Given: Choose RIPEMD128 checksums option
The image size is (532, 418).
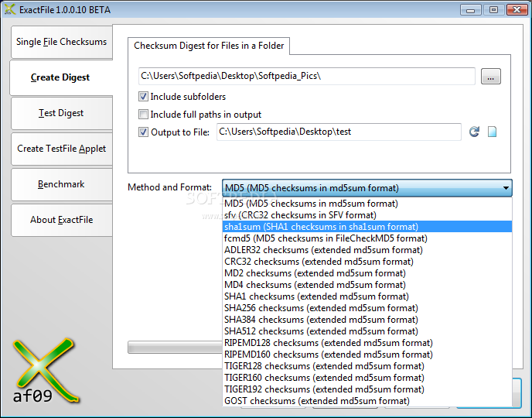Looking at the screenshot, I should pos(367,343).
